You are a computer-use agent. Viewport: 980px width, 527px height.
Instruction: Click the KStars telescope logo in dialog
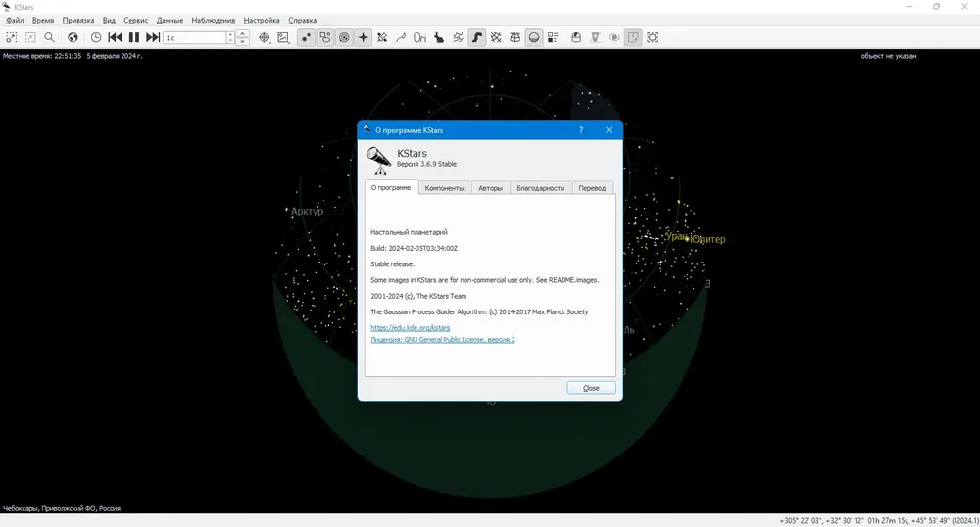click(378, 160)
